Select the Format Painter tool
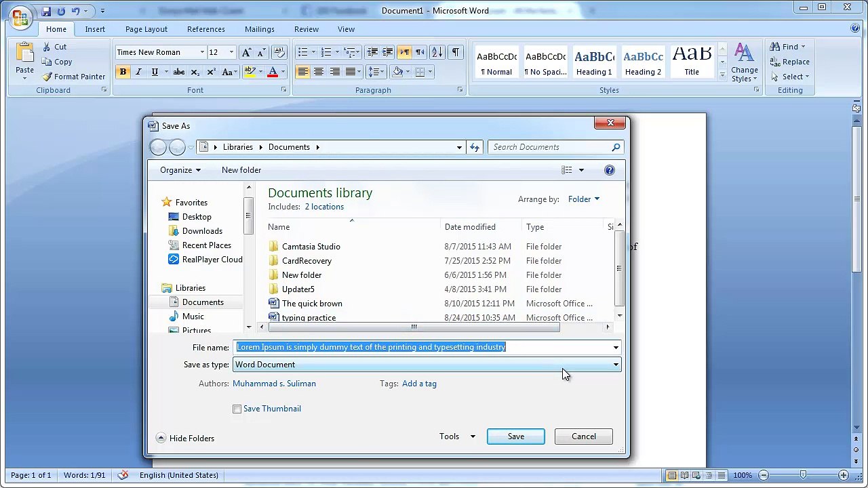Viewport: 868px width, 488px height. click(x=73, y=77)
